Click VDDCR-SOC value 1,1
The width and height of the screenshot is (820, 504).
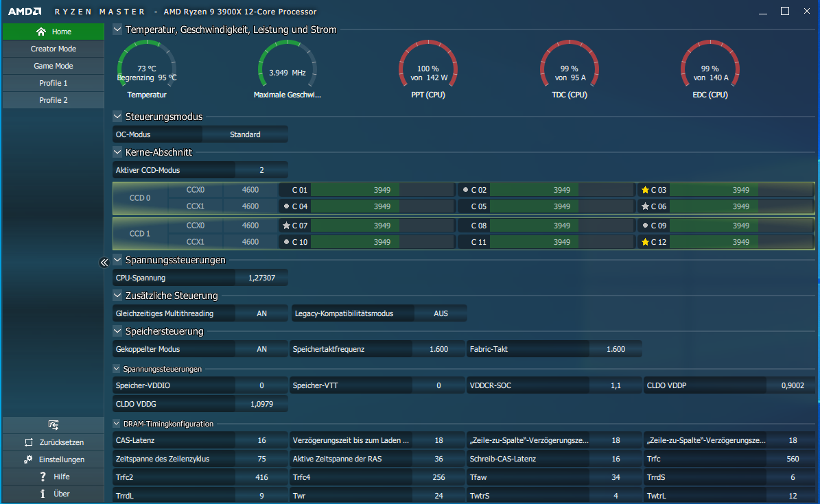[616, 385]
